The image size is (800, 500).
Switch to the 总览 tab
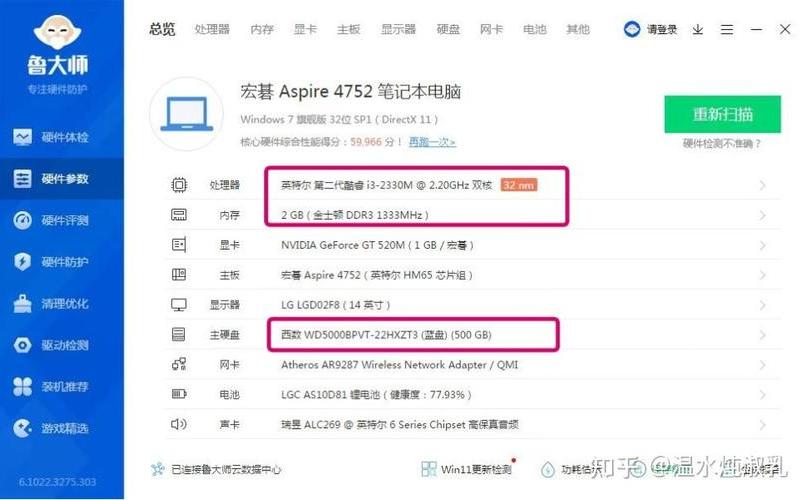[x=162, y=29]
